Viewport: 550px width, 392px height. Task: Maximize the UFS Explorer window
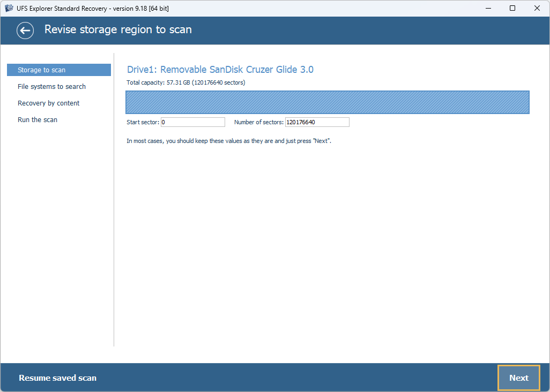pyautogui.click(x=512, y=8)
